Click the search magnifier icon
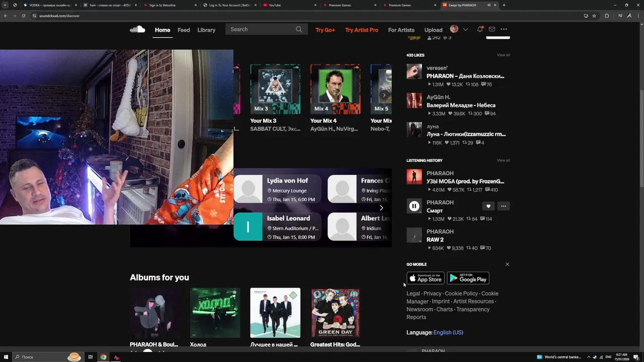Image resolution: width=644 pixels, height=362 pixels. (299, 29)
